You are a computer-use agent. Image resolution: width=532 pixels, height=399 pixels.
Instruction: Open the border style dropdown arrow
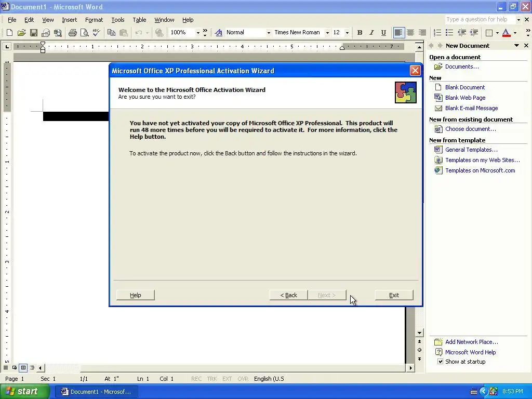tap(497, 33)
